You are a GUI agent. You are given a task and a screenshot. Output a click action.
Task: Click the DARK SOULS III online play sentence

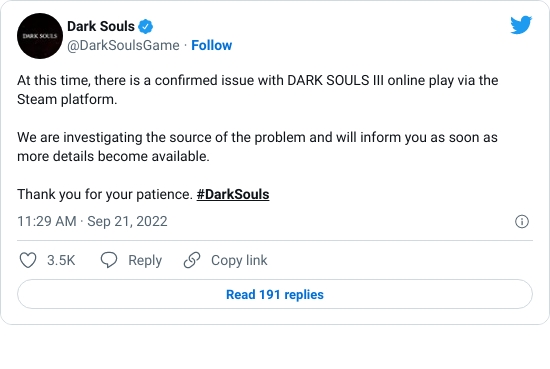[x=258, y=80]
